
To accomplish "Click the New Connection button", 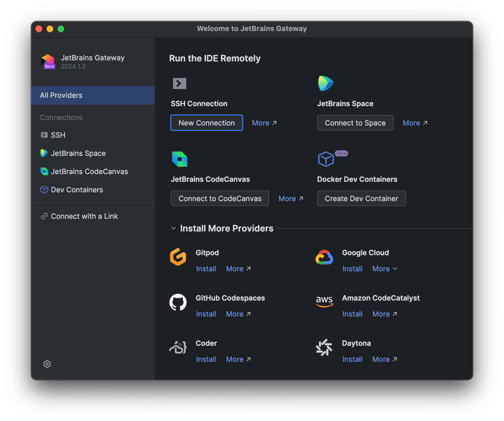I will (206, 123).
